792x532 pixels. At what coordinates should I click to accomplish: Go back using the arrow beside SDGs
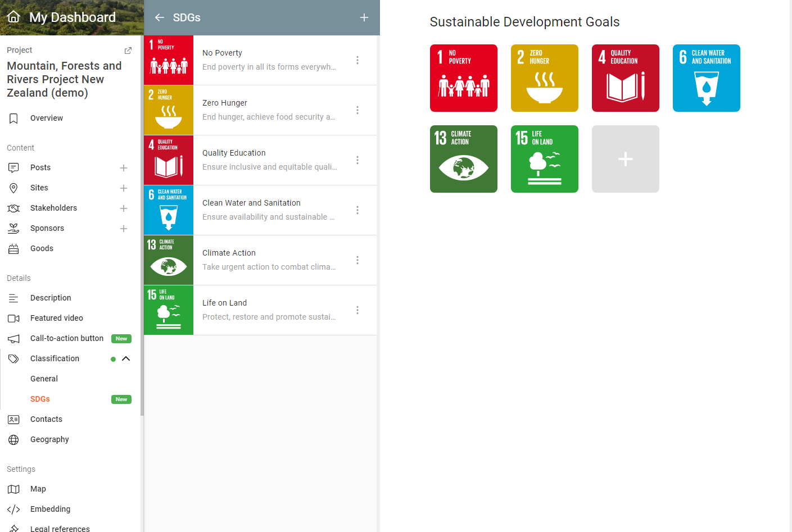tap(160, 17)
